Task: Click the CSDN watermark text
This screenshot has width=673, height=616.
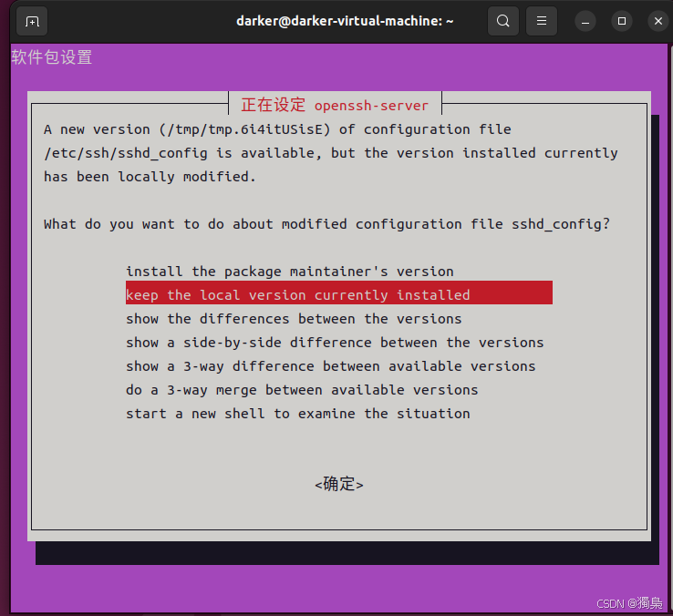Action: pos(629,603)
